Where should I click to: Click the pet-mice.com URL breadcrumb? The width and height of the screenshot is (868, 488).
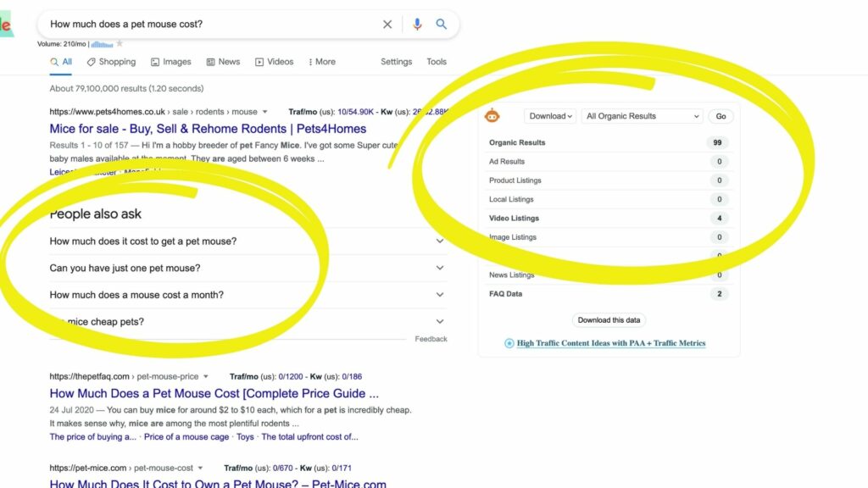pyautogui.click(x=121, y=468)
